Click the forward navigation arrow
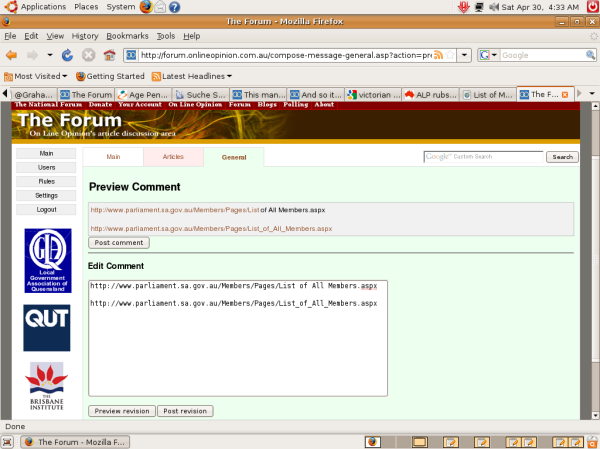Viewport: 600px width, 449px height. 33,55
